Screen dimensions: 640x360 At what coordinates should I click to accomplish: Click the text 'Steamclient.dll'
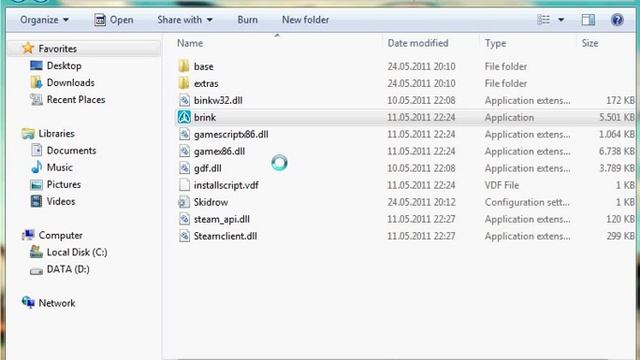point(225,236)
